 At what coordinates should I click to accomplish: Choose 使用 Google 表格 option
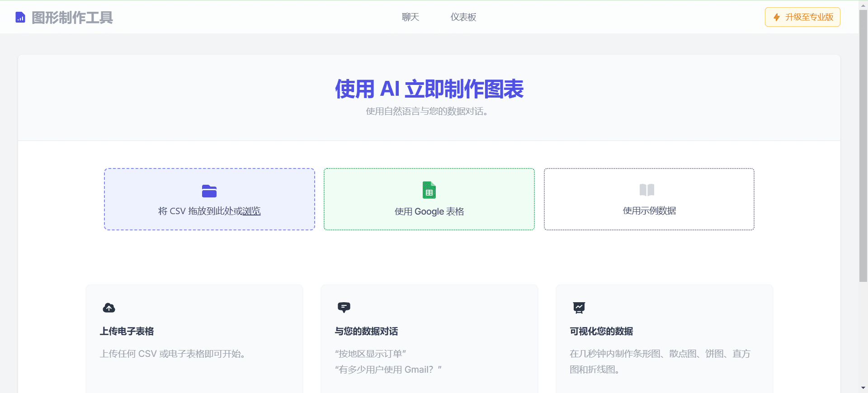tap(429, 199)
